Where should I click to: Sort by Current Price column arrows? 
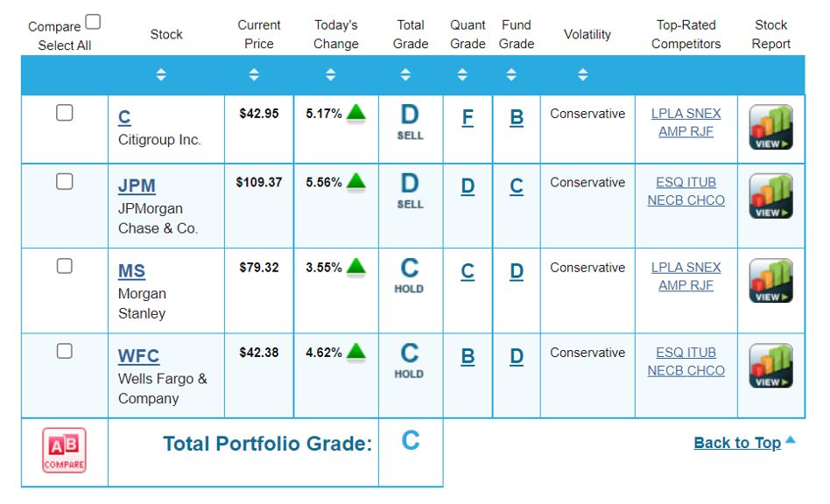pos(254,75)
